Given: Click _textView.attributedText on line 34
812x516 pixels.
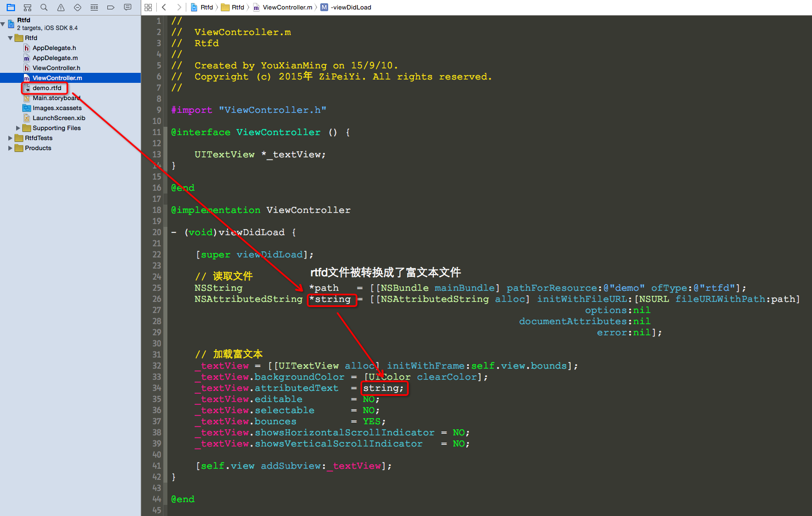Looking at the screenshot, I should pyautogui.click(x=266, y=388).
